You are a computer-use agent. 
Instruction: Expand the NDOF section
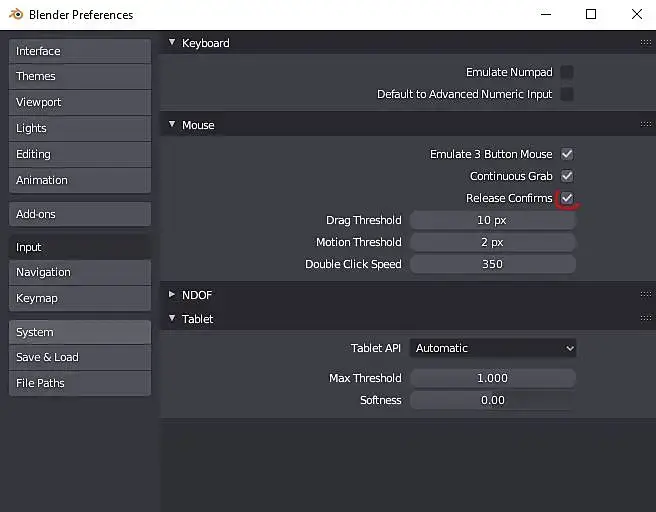tap(172, 295)
